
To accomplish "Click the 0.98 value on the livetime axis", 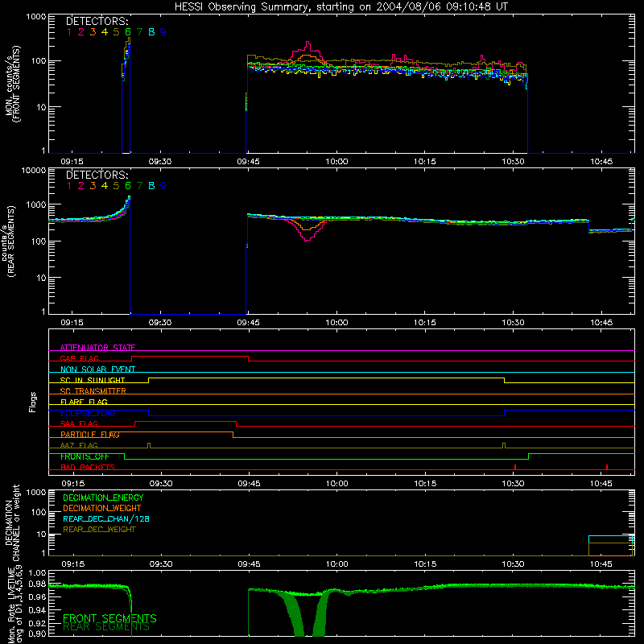I will pos(38,584).
